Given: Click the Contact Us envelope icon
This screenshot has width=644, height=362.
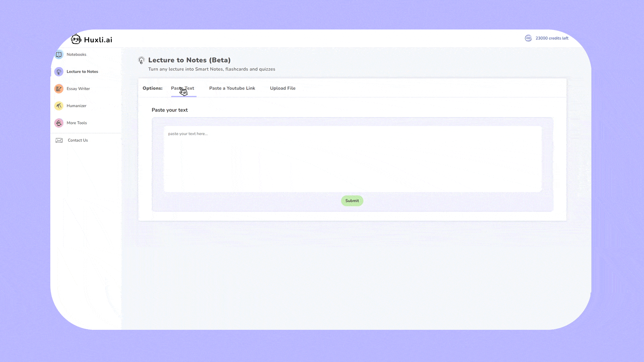Looking at the screenshot, I should (x=59, y=140).
